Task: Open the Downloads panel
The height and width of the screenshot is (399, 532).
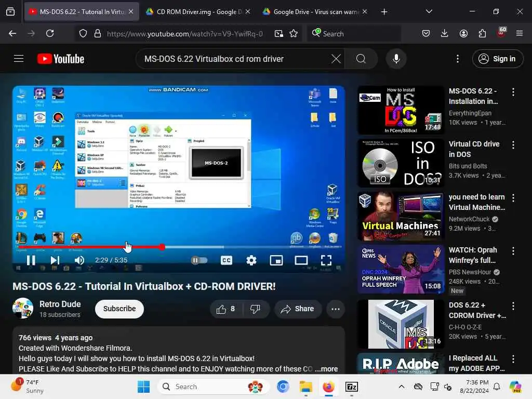Action: click(x=445, y=33)
